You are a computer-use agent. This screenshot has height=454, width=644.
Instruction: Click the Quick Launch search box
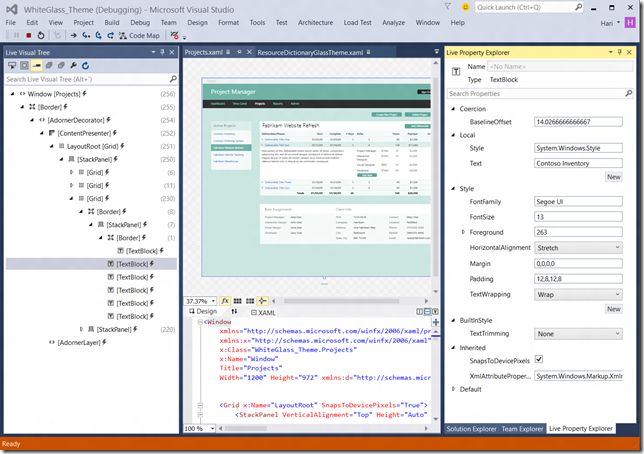tap(529, 7)
